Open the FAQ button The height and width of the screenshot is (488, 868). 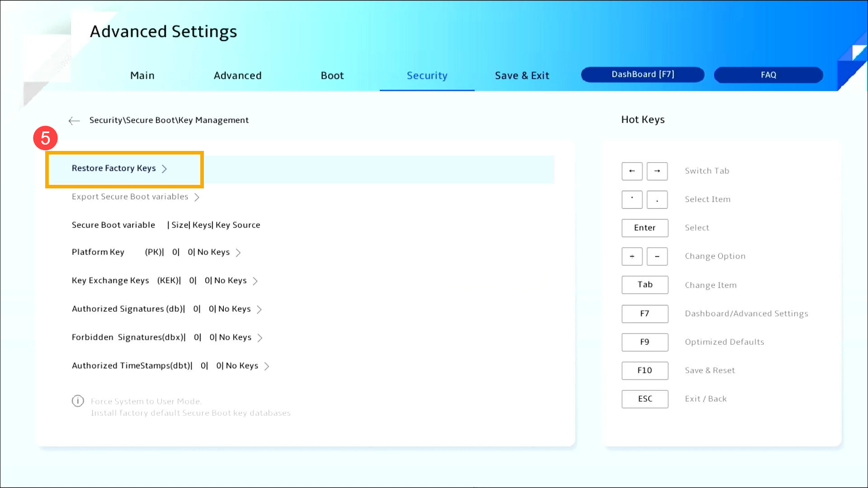[x=768, y=75]
